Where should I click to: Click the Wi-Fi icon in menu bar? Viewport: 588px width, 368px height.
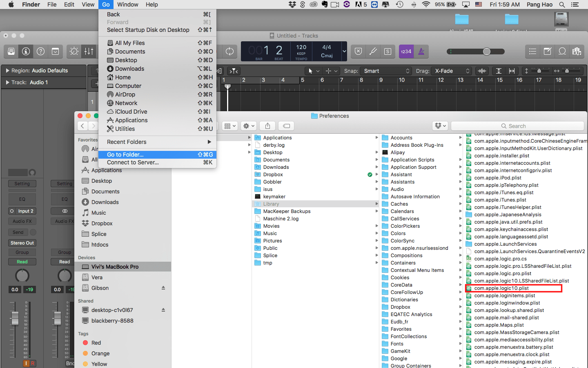[x=426, y=4]
